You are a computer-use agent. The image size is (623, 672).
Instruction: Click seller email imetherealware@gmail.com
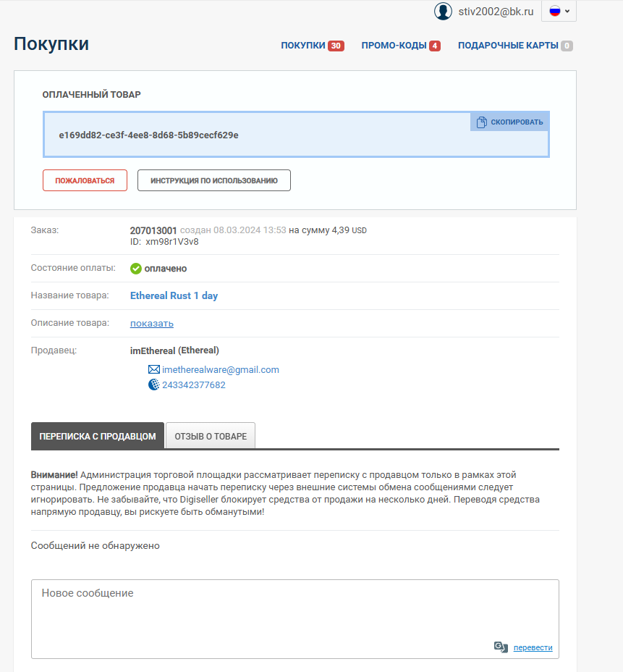pos(221,369)
